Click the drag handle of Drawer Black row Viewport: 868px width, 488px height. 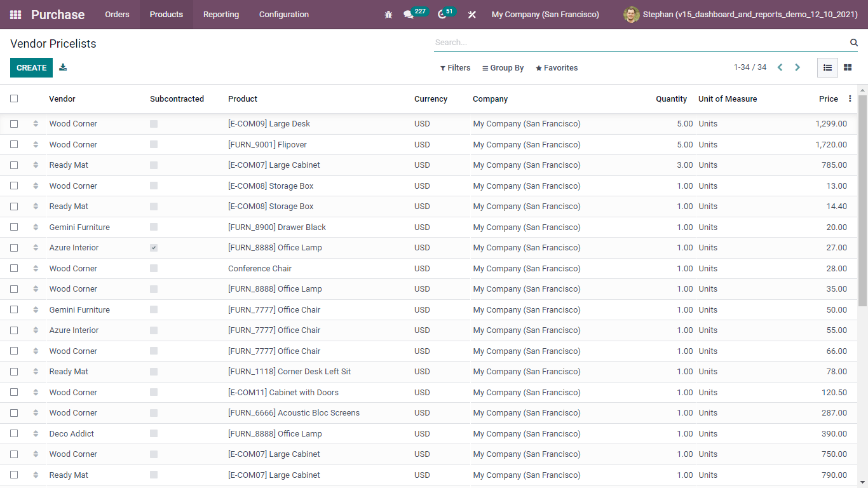click(x=36, y=227)
